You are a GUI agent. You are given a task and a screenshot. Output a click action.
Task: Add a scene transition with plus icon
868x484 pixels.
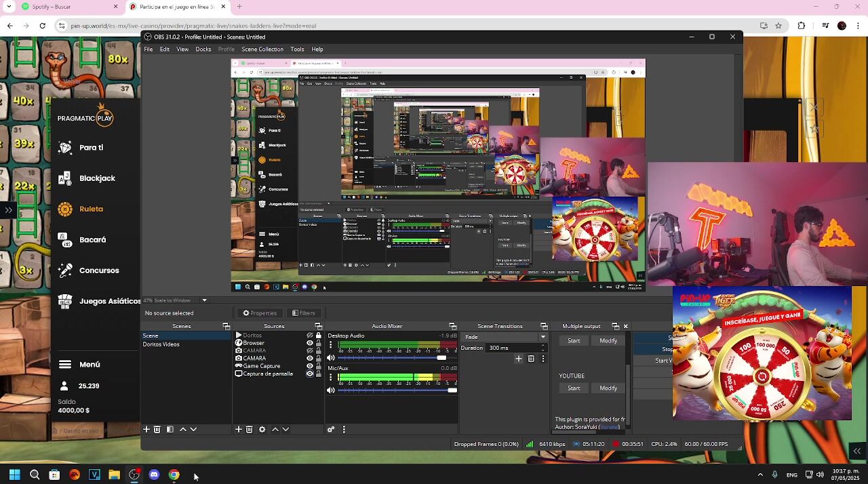coord(519,359)
